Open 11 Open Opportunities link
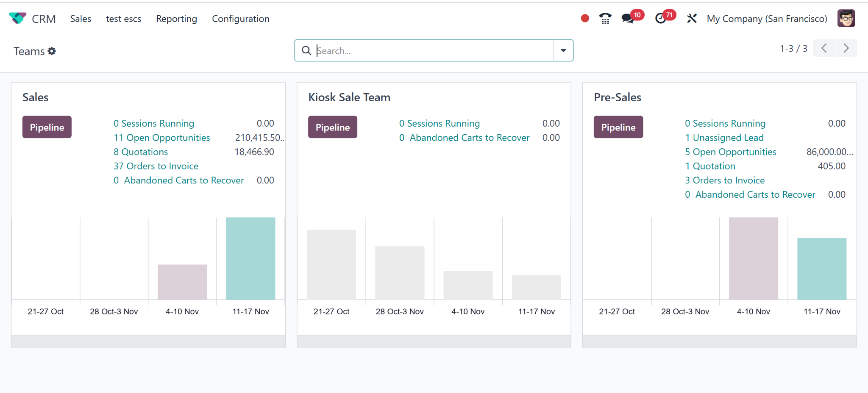Image resolution: width=868 pixels, height=393 pixels. click(162, 138)
